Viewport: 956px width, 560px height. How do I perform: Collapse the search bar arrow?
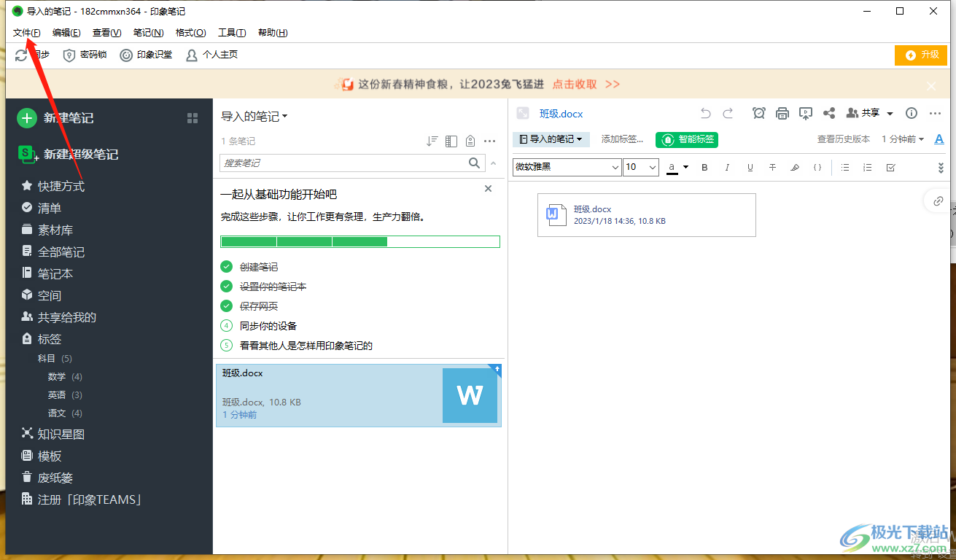pyautogui.click(x=493, y=163)
